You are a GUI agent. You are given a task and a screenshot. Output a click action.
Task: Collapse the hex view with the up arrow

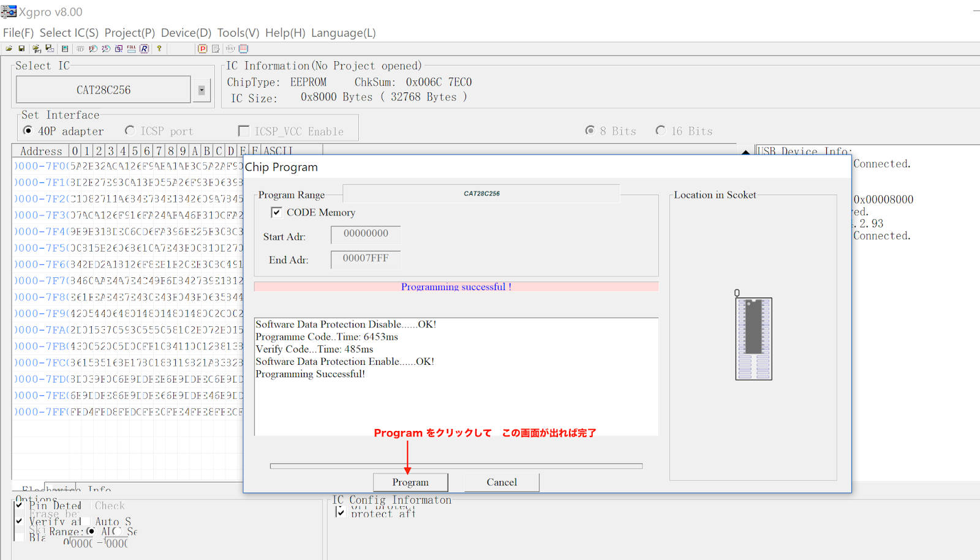(745, 154)
